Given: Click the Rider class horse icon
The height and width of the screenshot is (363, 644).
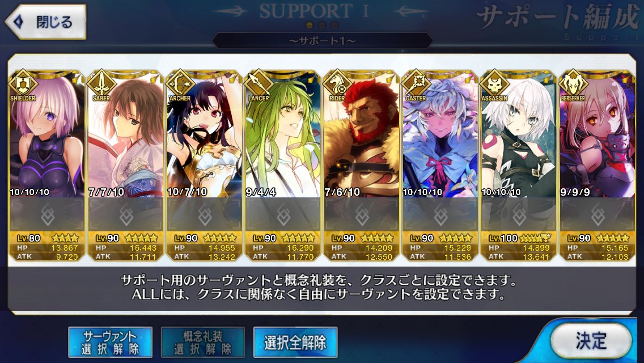Looking at the screenshot, I should coord(337,84).
